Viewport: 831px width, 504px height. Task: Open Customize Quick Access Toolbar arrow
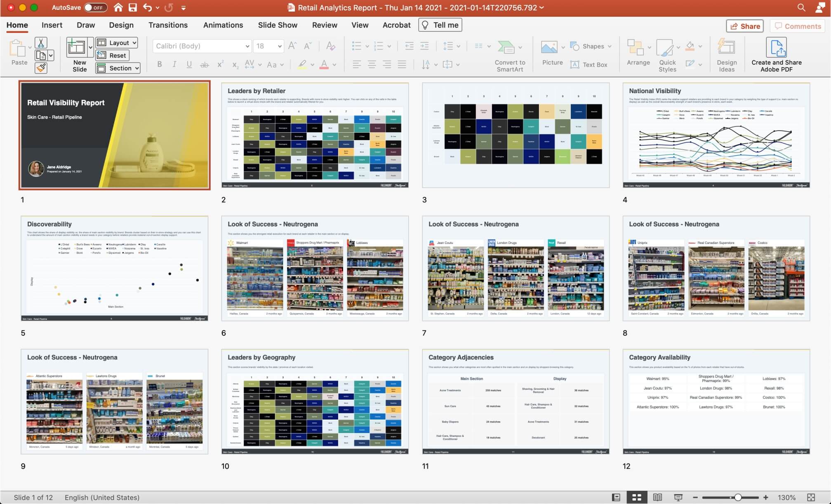183,7
